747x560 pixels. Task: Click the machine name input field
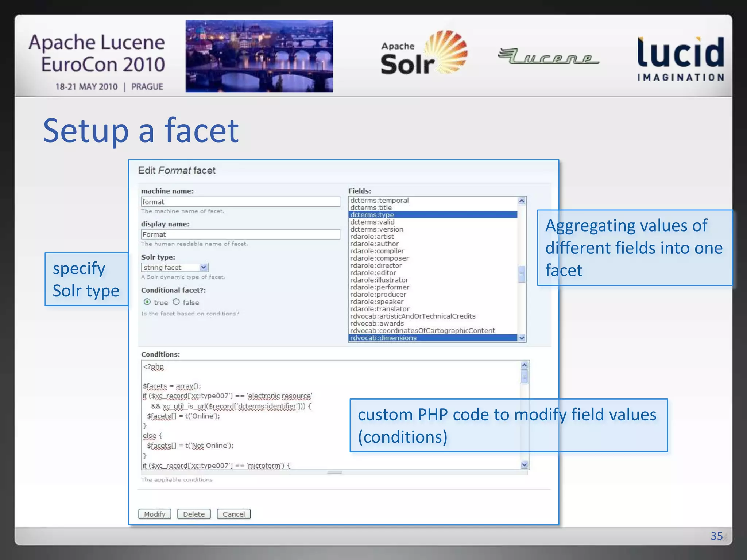click(240, 202)
